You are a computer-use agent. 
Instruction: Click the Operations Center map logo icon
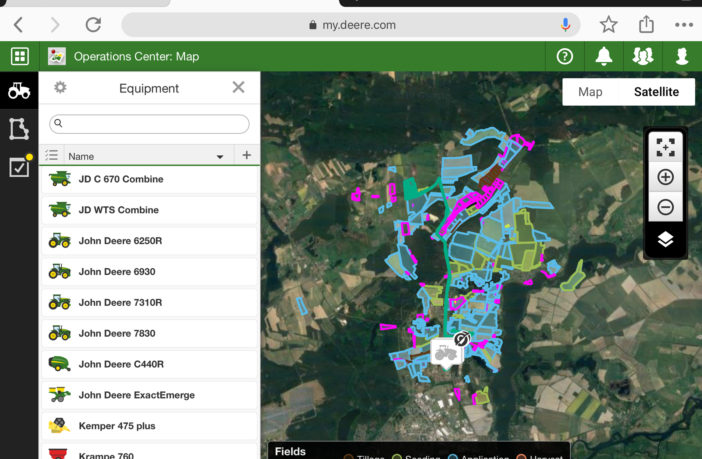click(57, 56)
